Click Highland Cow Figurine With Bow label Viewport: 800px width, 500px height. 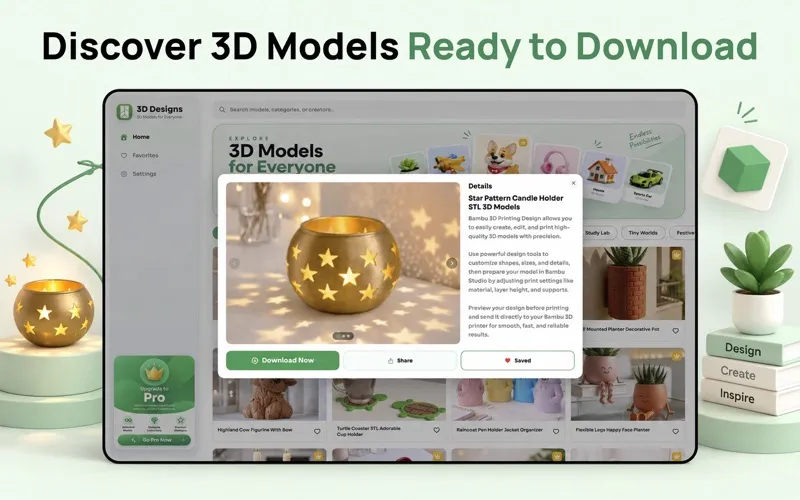[255, 430]
